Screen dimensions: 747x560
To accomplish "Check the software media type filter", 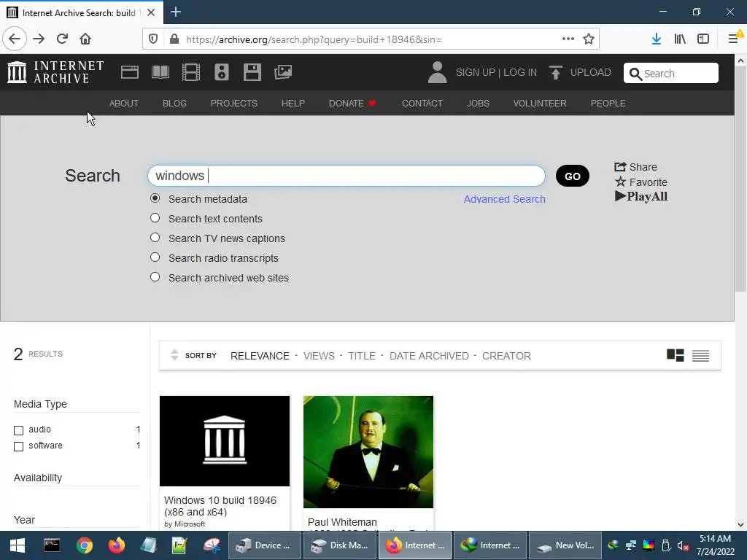I will (18, 446).
